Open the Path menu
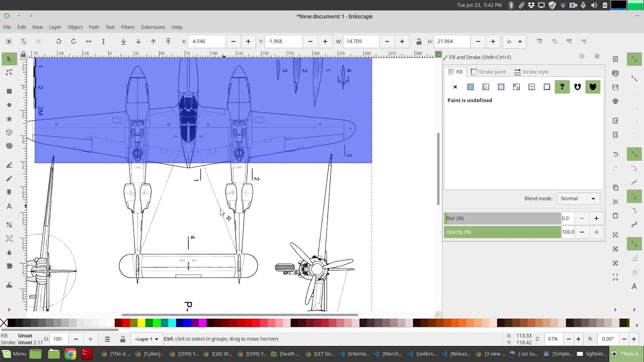644x362 pixels. coord(94,27)
